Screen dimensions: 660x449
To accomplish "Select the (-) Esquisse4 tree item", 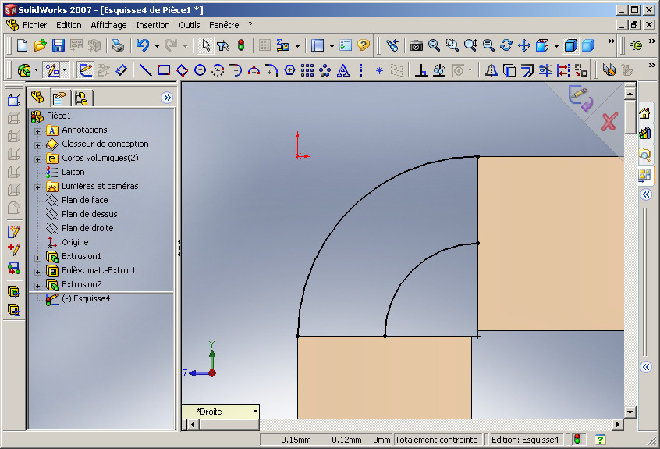I will pyautogui.click(x=78, y=299).
